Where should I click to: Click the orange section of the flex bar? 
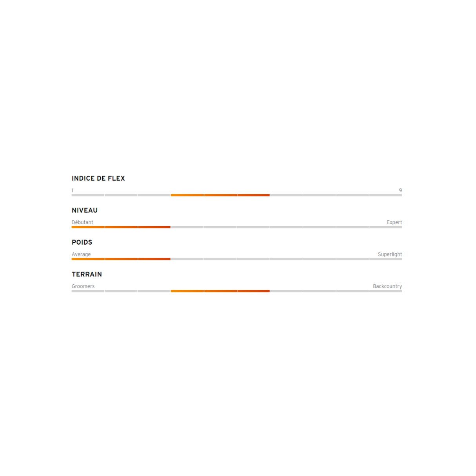[x=220, y=195]
